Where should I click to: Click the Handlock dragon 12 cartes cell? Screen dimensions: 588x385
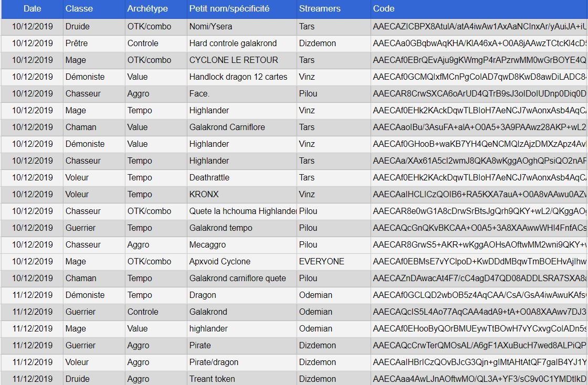click(238, 77)
